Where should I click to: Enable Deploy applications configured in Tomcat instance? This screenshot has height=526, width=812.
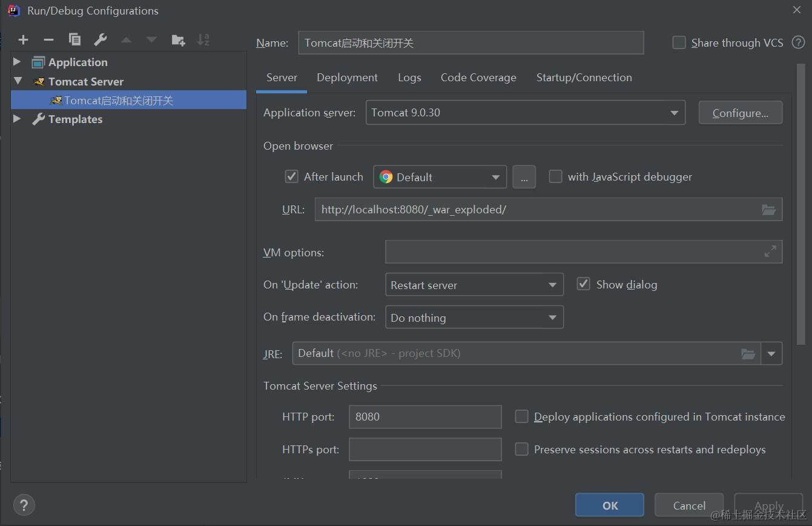pos(521,416)
